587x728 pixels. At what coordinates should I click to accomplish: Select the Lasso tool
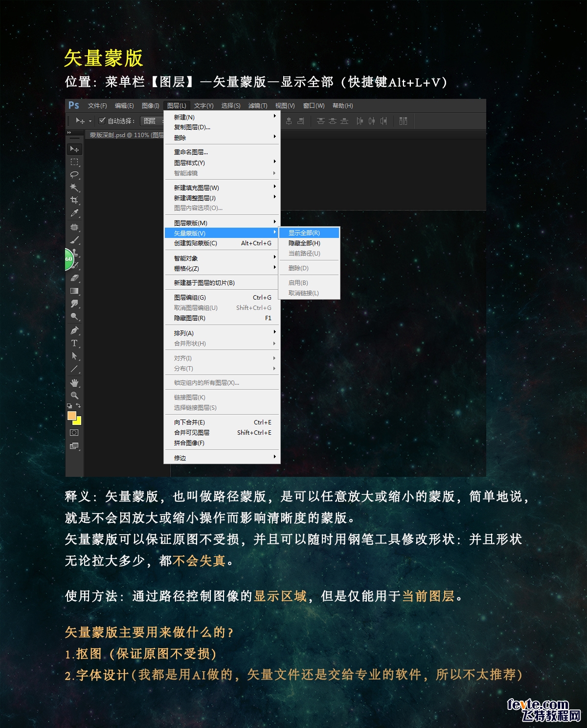click(x=74, y=175)
